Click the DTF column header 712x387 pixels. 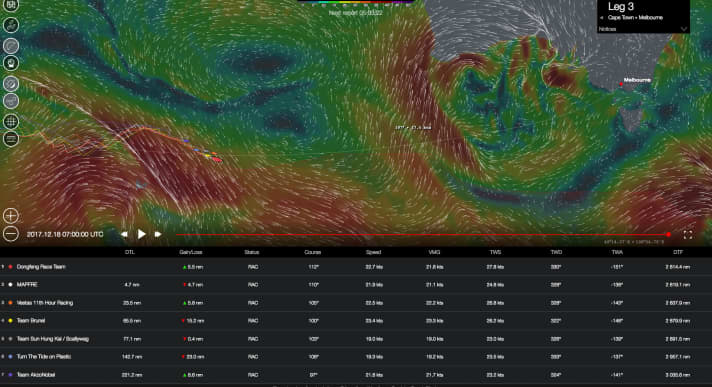pos(678,252)
